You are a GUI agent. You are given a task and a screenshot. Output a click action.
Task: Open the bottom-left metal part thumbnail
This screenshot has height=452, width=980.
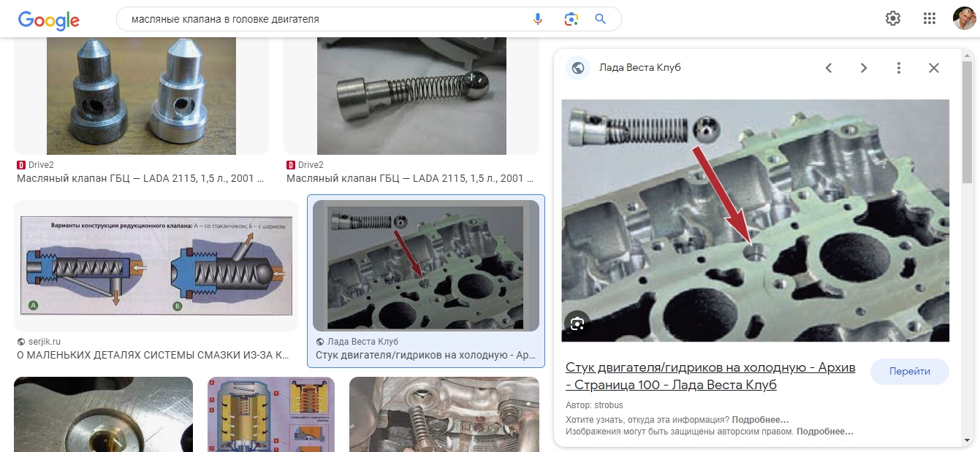tap(103, 414)
